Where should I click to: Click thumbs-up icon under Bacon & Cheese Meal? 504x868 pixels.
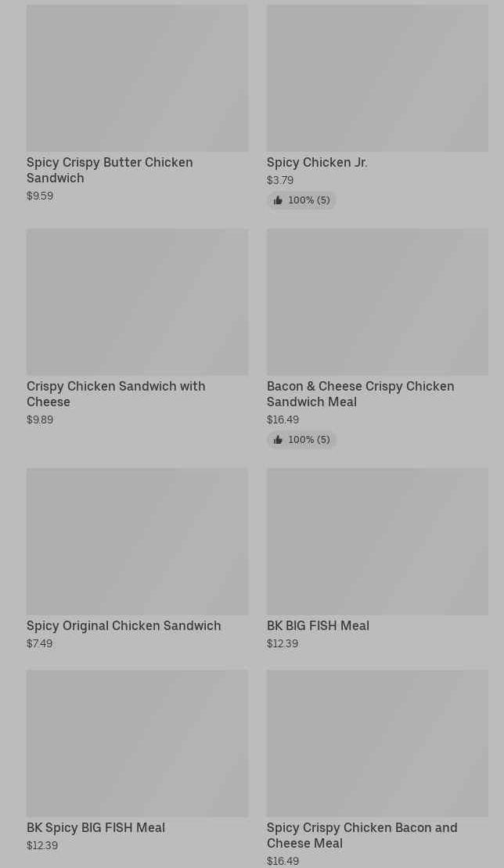(278, 440)
